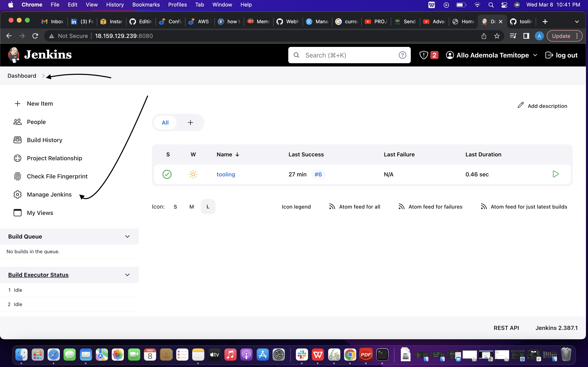Bookmark page with star icon
The image size is (588, 367).
497,36
